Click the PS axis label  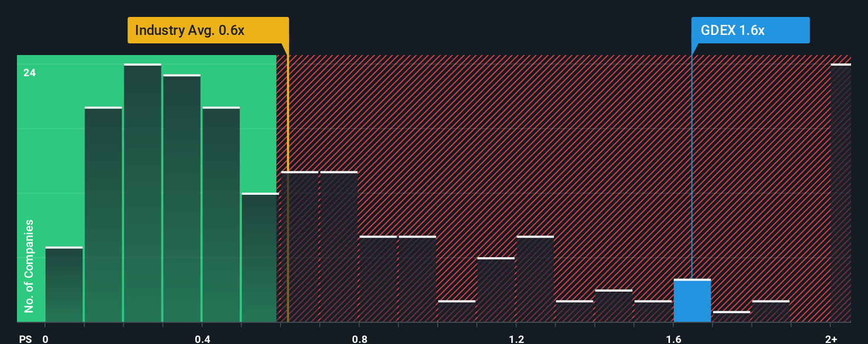(x=25, y=339)
